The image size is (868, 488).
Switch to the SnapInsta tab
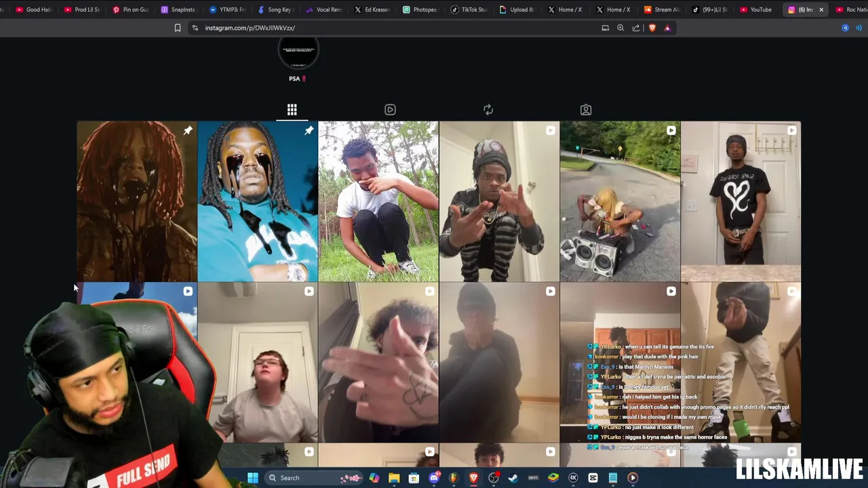(x=179, y=9)
